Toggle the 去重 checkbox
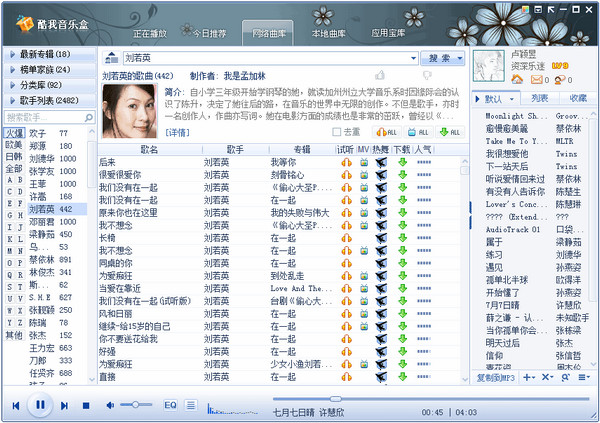 [x=337, y=132]
